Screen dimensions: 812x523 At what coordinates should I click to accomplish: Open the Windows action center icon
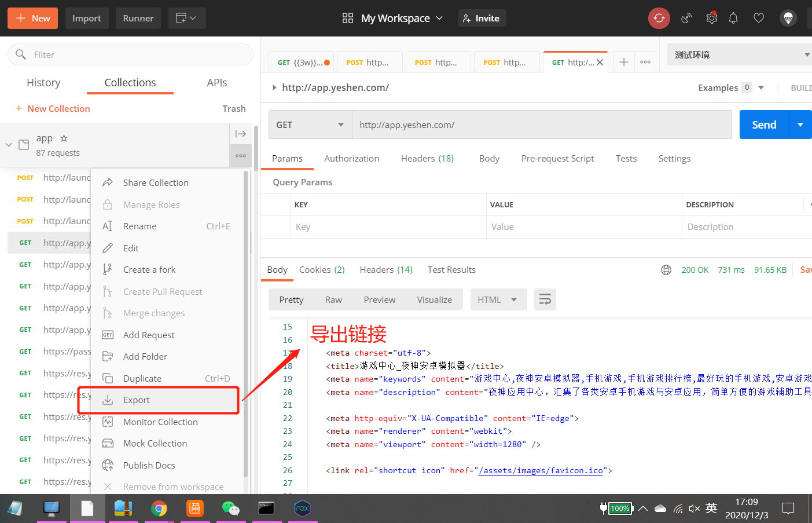tap(788, 509)
